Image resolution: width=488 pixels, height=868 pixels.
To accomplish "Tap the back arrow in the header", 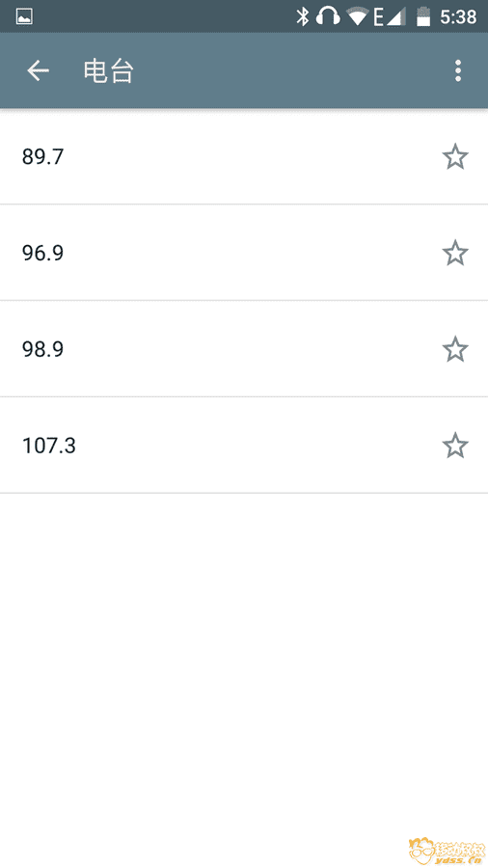I will [x=39, y=70].
